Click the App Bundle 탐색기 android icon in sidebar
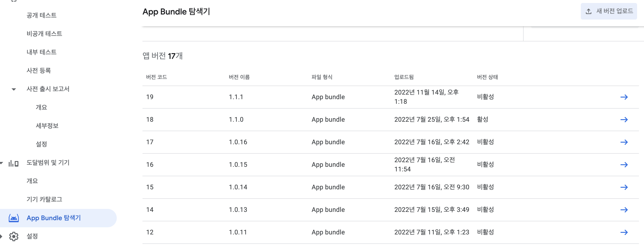Image resolution: width=644 pixels, height=248 pixels. click(x=14, y=218)
